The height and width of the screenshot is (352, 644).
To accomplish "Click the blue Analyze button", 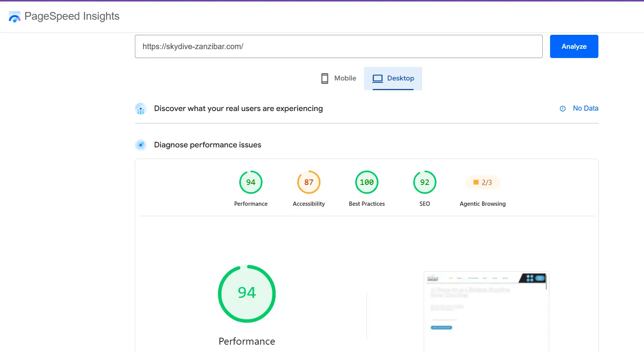I will tap(574, 46).
